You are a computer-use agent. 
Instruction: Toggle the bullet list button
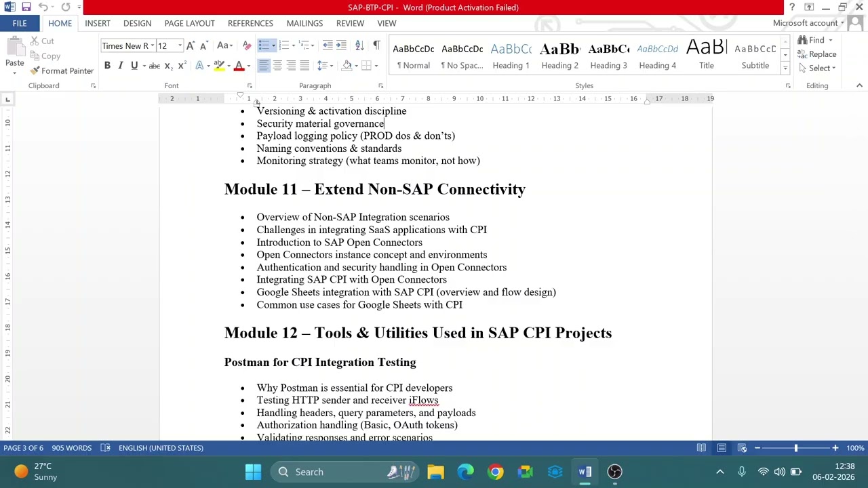[264, 45]
